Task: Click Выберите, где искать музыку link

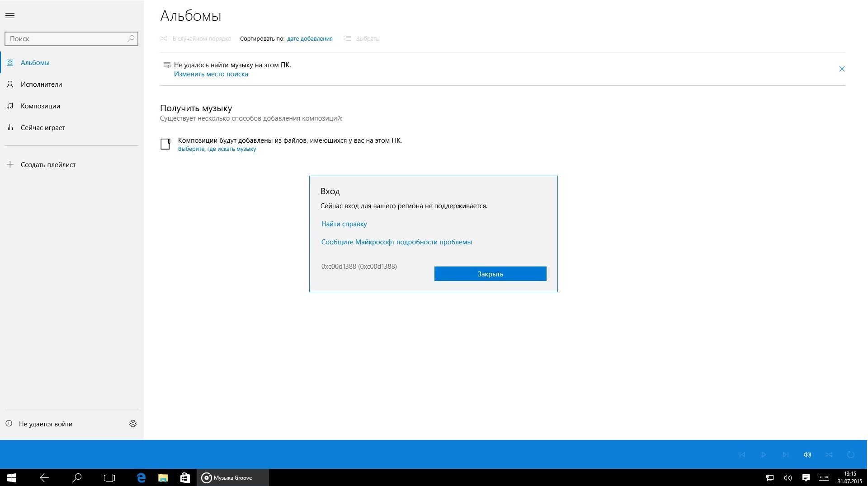Action: coord(217,149)
